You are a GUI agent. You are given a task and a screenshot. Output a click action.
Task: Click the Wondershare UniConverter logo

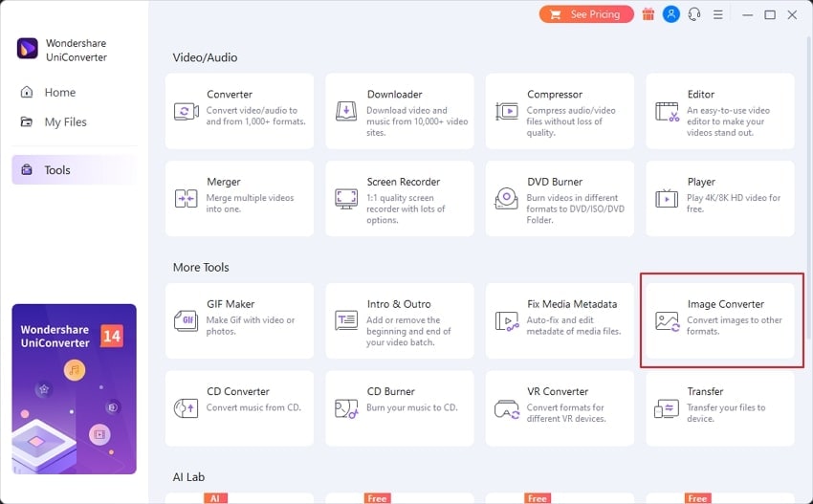tap(28, 48)
